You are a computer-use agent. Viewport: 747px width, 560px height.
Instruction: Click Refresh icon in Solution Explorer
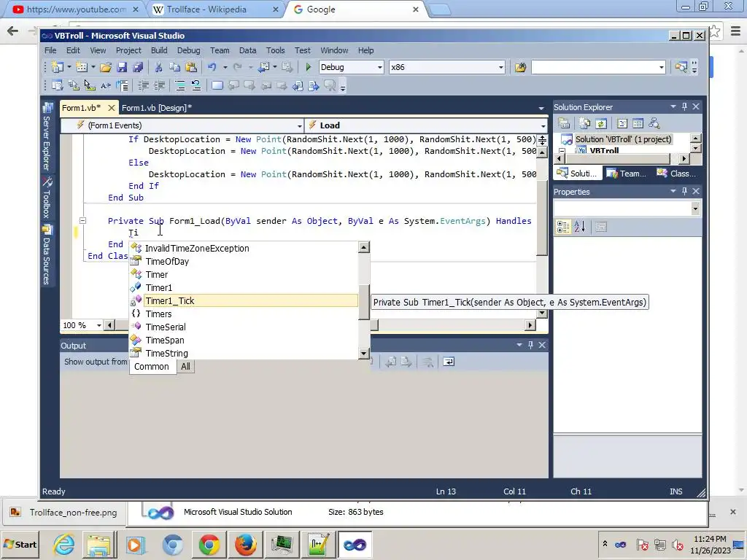[601, 123]
